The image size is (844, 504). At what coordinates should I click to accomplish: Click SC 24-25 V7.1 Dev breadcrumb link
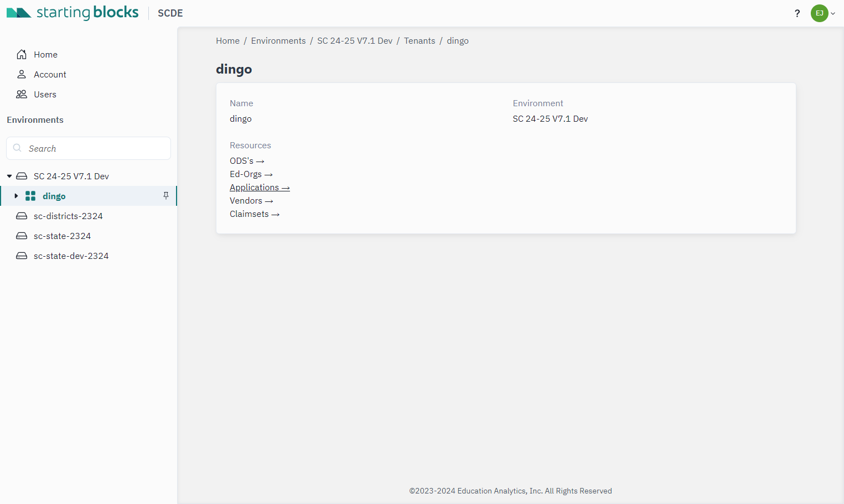(355, 41)
